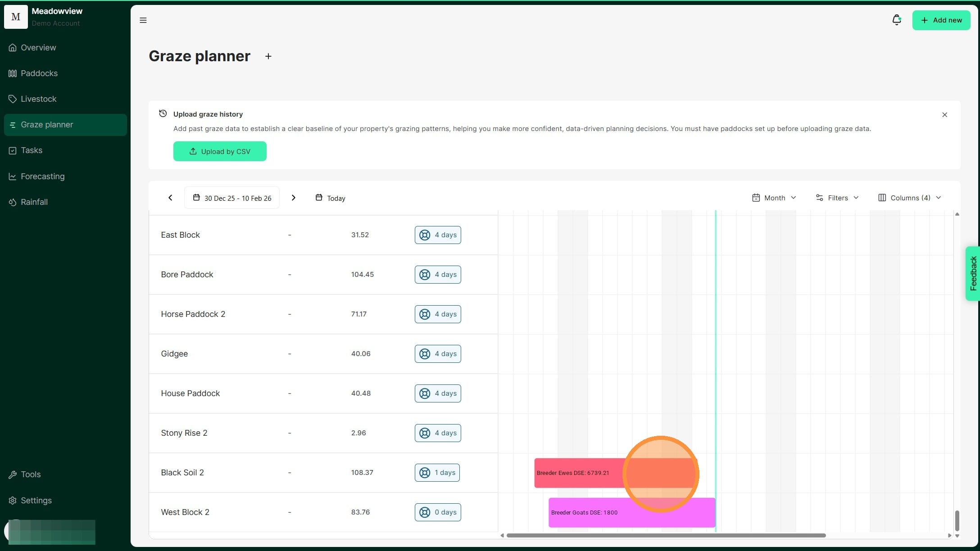
Task: Dismiss the Upload graze history banner
Action: tap(944, 115)
